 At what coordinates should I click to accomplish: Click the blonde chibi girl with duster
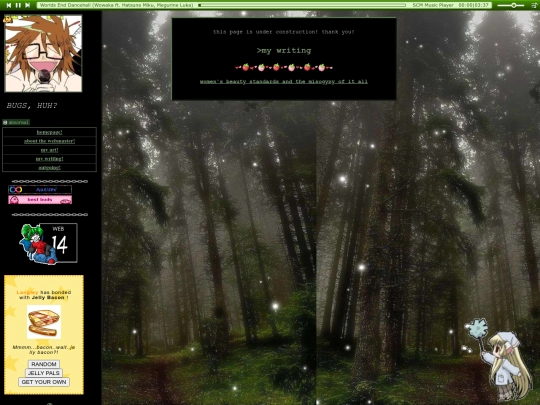(x=498, y=358)
